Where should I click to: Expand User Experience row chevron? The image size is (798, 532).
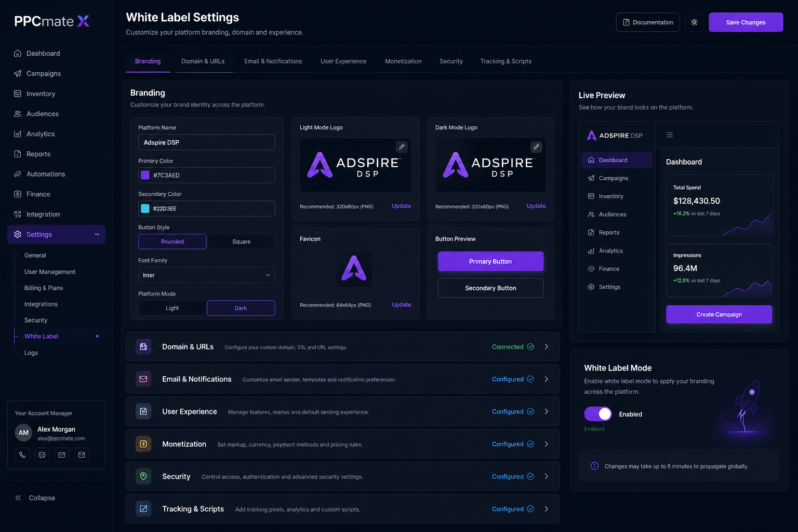click(547, 411)
